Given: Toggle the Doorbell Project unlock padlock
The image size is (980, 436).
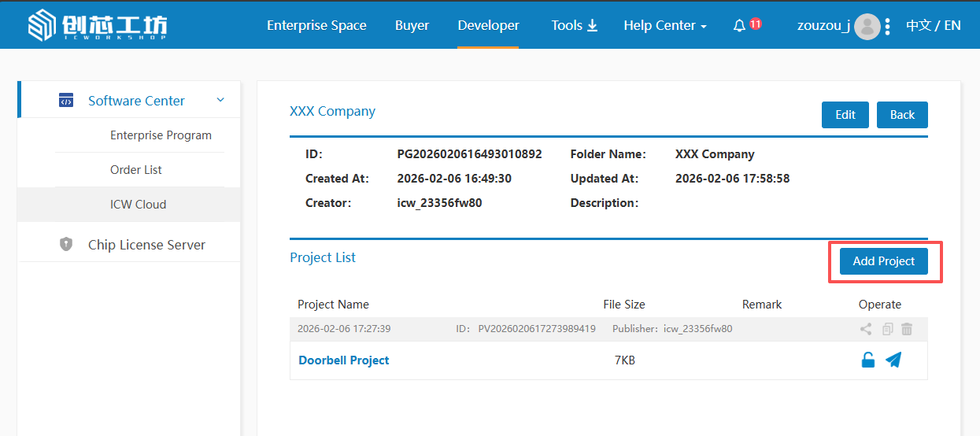Looking at the screenshot, I should pos(867,360).
